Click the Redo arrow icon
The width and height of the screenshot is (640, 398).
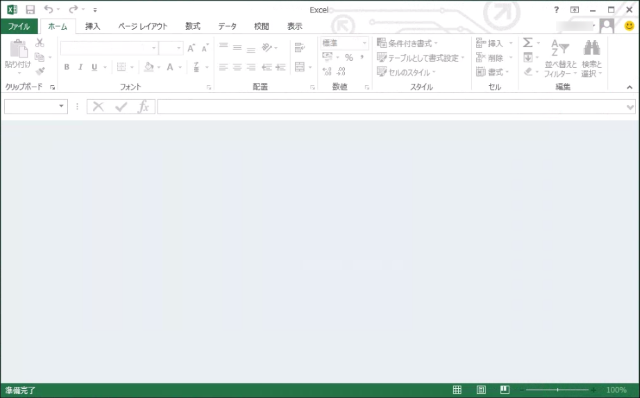(73, 9)
